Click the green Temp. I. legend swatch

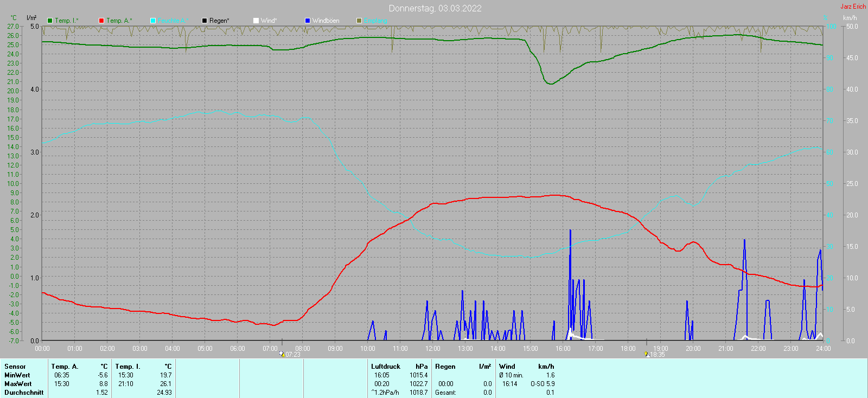[x=50, y=21]
